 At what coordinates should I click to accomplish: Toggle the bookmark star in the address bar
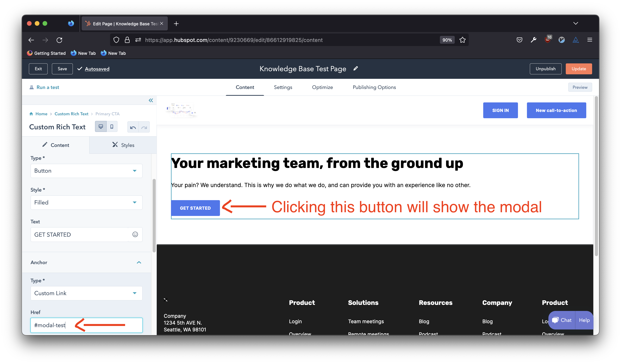coord(463,40)
